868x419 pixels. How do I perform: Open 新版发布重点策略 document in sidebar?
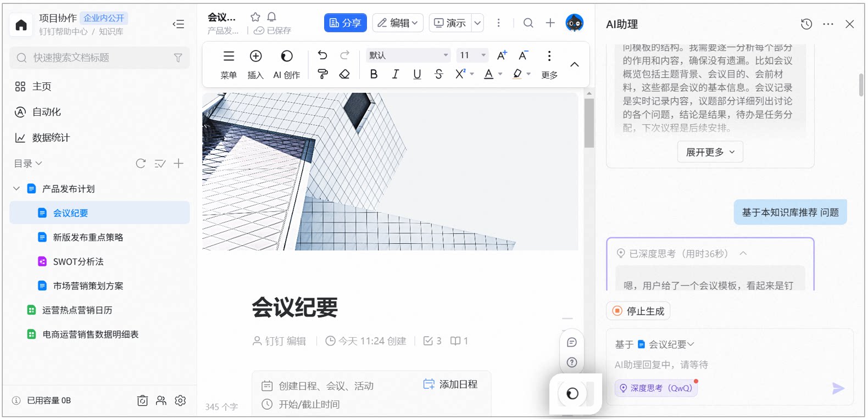coord(88,237)
